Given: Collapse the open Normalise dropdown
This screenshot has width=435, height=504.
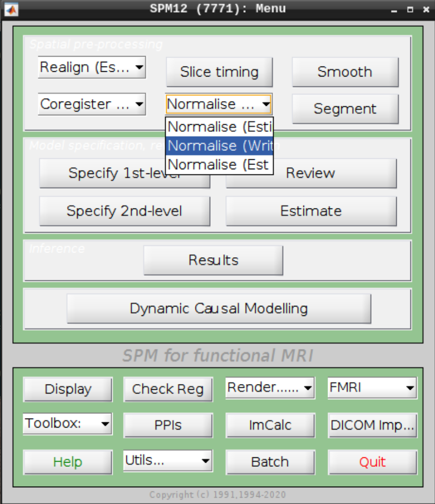Looking at the screenshot, I should click(x=219, y=104).
